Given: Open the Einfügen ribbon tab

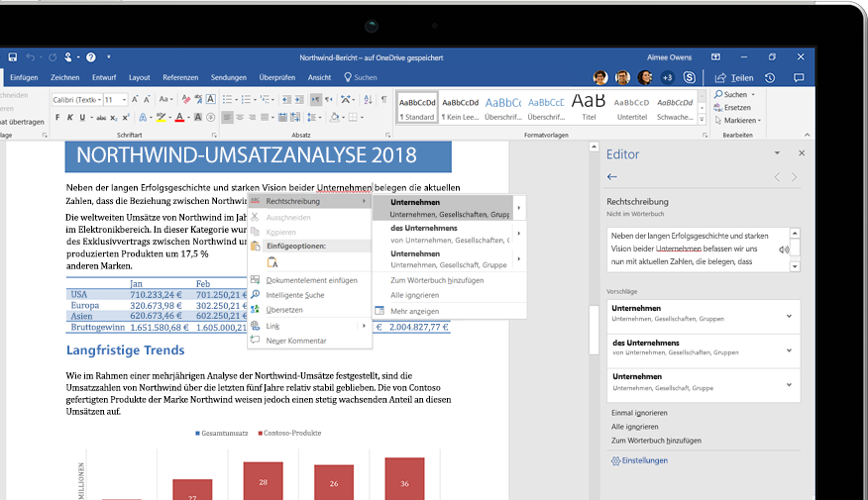Looking at the screenshot, I should pos(24,77).
